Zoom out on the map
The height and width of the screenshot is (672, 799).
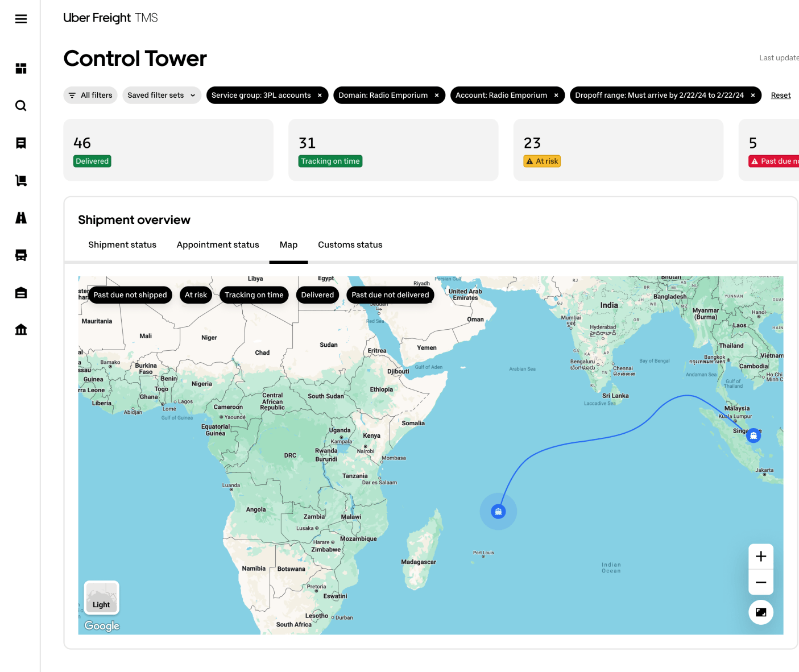point(761,582)
